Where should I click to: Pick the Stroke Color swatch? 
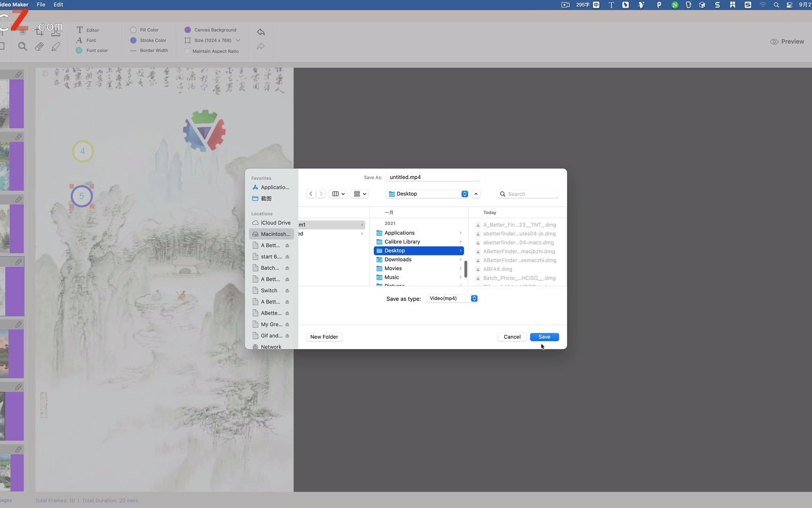133,40
